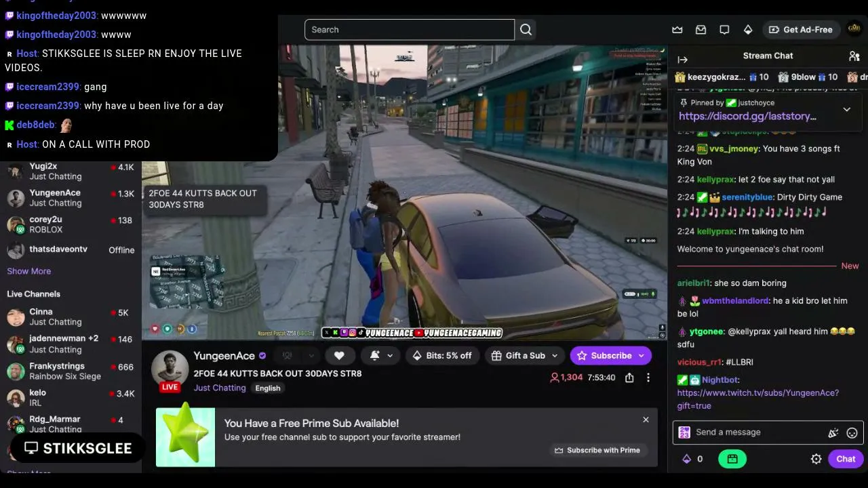Open the stream more options menu
868x488 pixels.
point(648,378)
